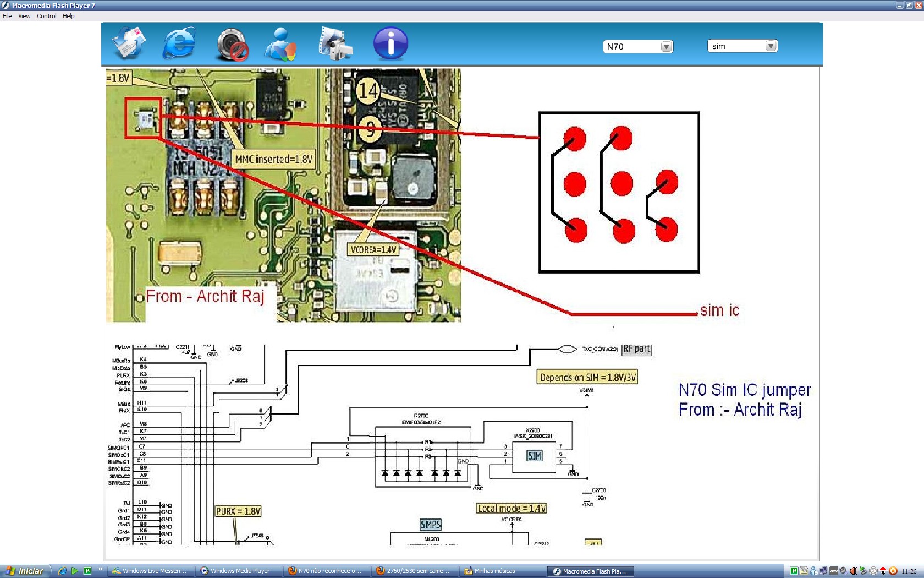Click the green tray icon beside notes icon
924x578 pixels.
pyautogui.click(x=794, y=571)
